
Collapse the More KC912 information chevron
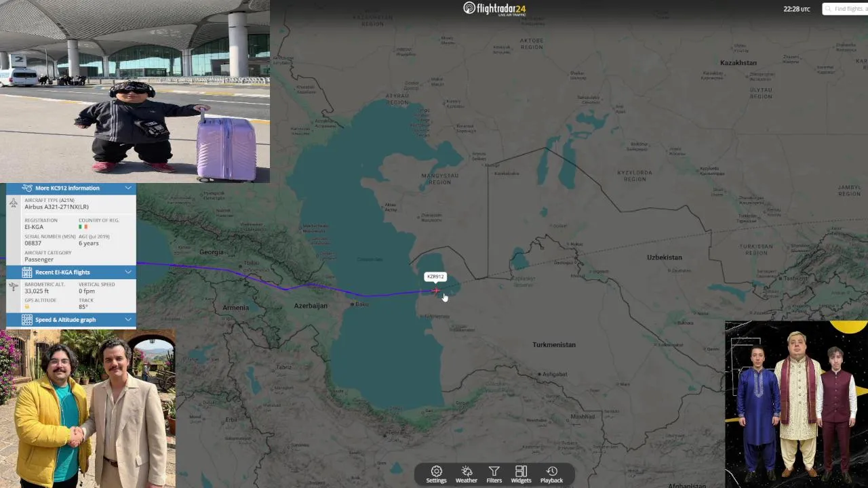pyautogui.click(x=128, y=188)
